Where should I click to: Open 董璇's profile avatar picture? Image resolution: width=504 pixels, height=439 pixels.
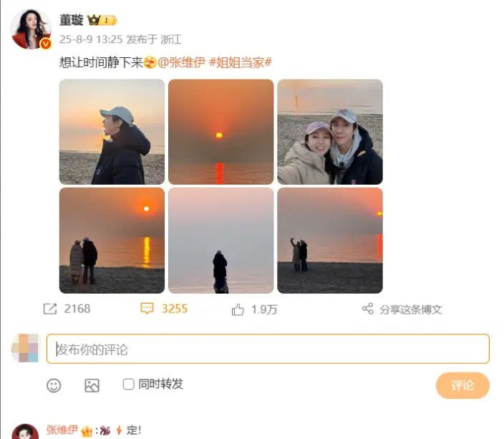(x=31, y=29)
